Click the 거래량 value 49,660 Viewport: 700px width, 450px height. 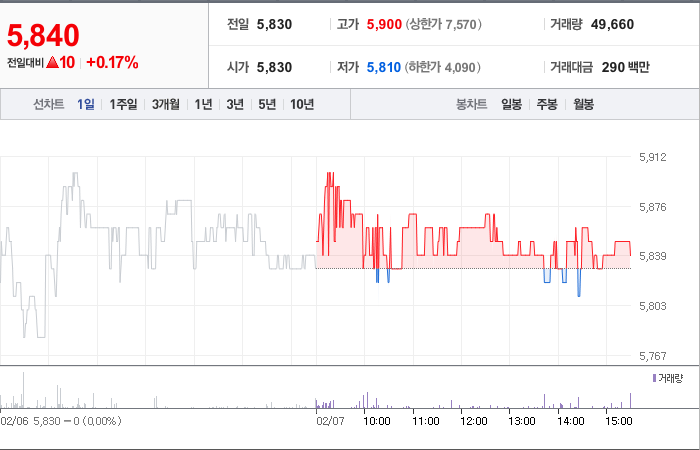(612, 24)
